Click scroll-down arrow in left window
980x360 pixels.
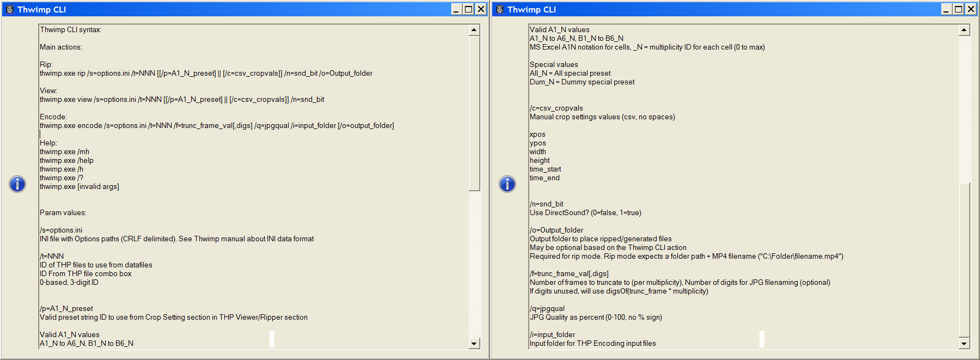pos(474,343)
